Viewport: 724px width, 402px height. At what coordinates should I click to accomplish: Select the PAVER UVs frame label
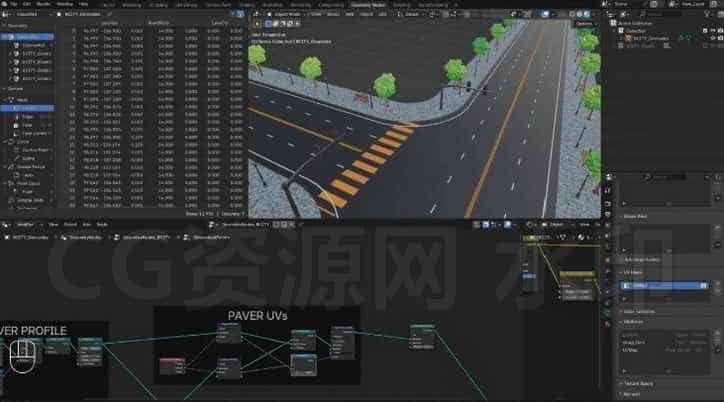pos(257,316)
